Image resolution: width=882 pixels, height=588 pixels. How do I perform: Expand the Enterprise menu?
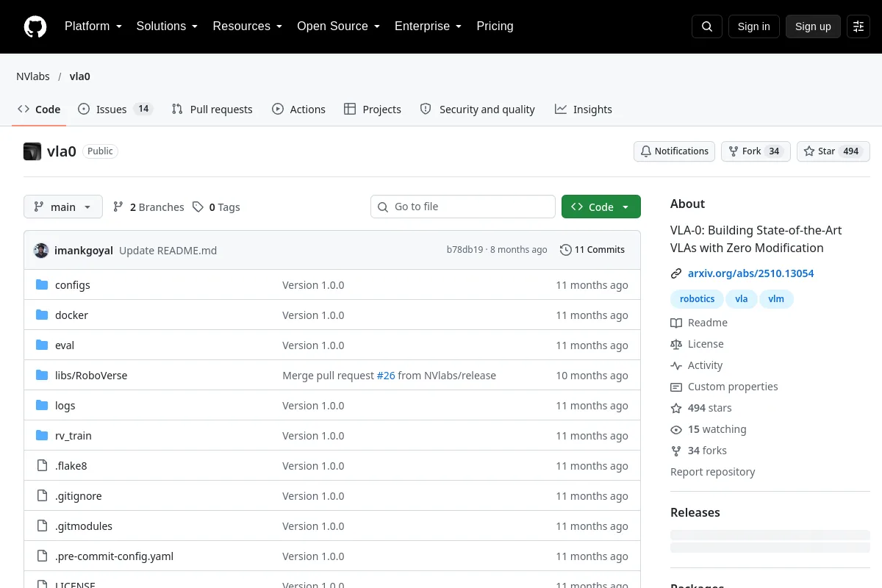coord(428,26)
